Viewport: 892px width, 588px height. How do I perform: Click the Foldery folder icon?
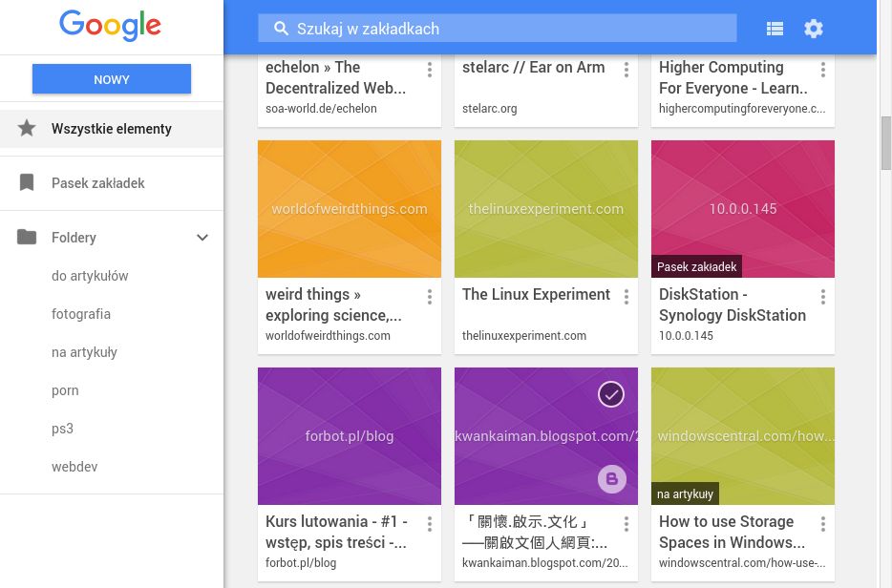click(26, 237)
